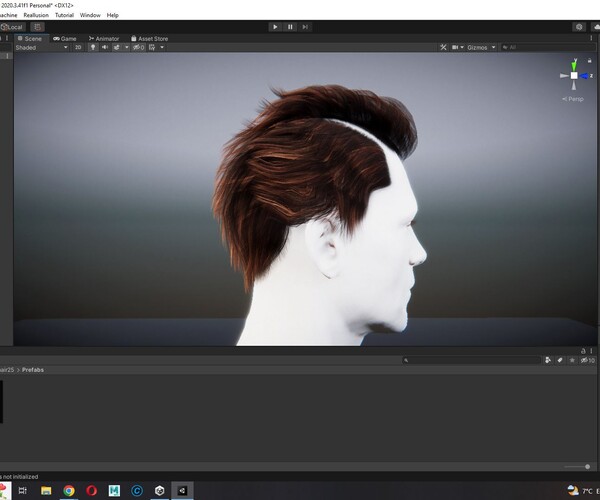
Task: Click the Project panel search field
Action: click(x=471, y=360)
